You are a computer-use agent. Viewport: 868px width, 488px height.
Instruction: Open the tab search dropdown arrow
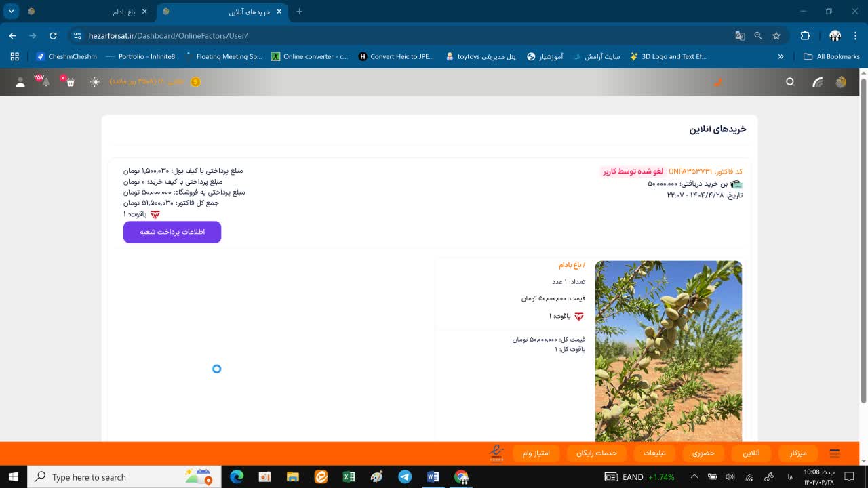click(x=12, y=12)
